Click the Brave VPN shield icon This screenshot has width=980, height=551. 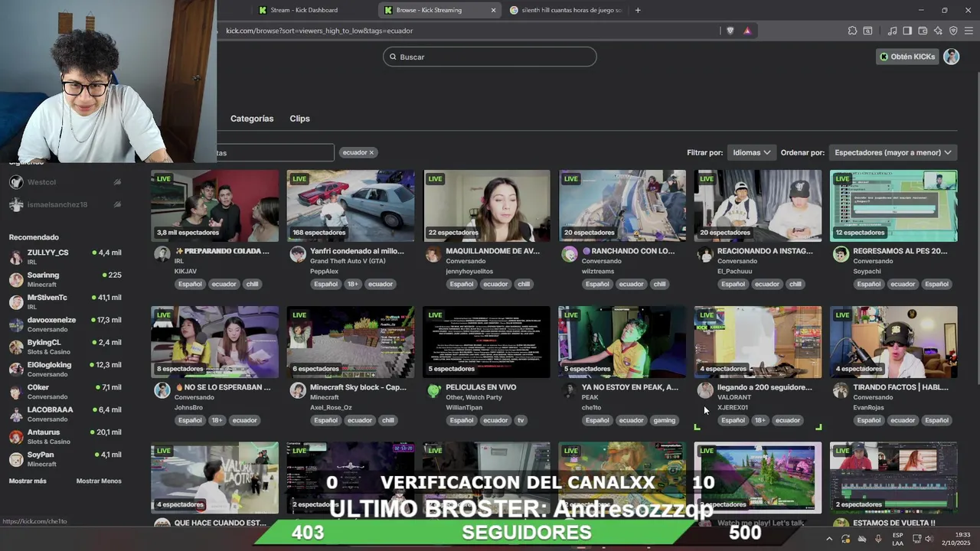(x=953, y=31)
